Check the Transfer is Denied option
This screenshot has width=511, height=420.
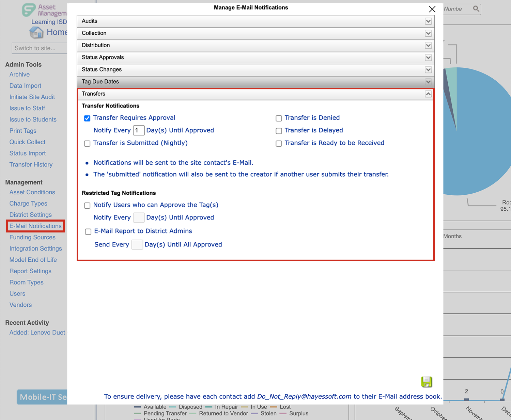[x=279, y=118]
